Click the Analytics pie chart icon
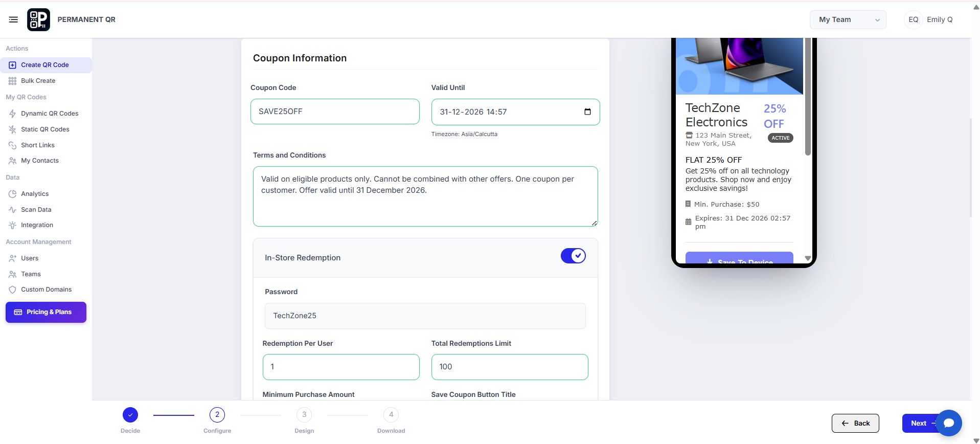The height and width of the screenshot is (444, 980). coord(12,194)
